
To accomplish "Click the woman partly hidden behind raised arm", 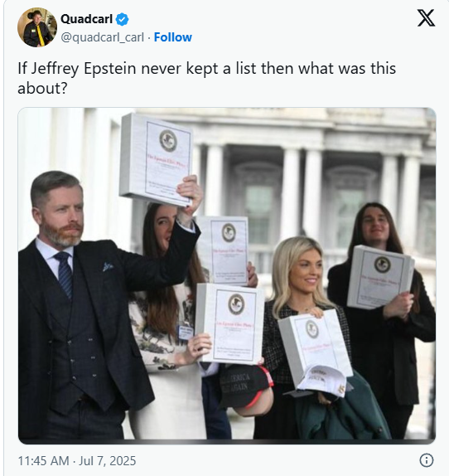I will click(x=164, y=318).
